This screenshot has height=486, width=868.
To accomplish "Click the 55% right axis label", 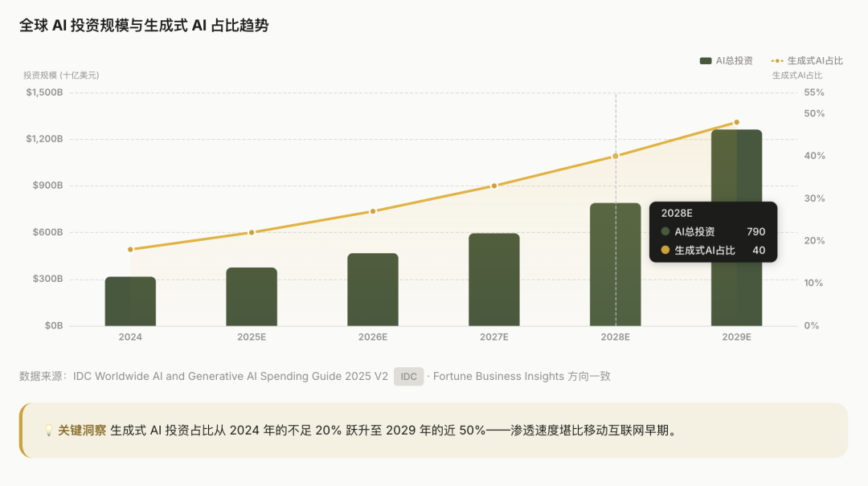I will tap(814, 92).
